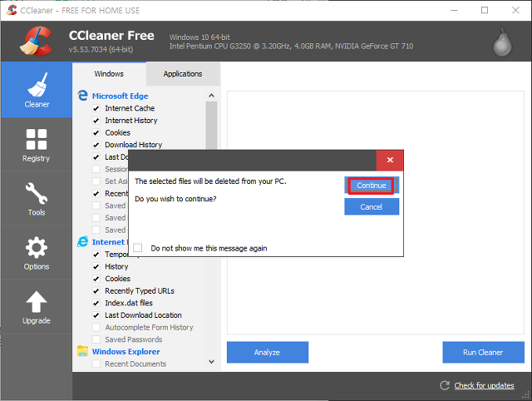
Task: Uncheck Edge Internet Cache
Action: pos(96,108)
